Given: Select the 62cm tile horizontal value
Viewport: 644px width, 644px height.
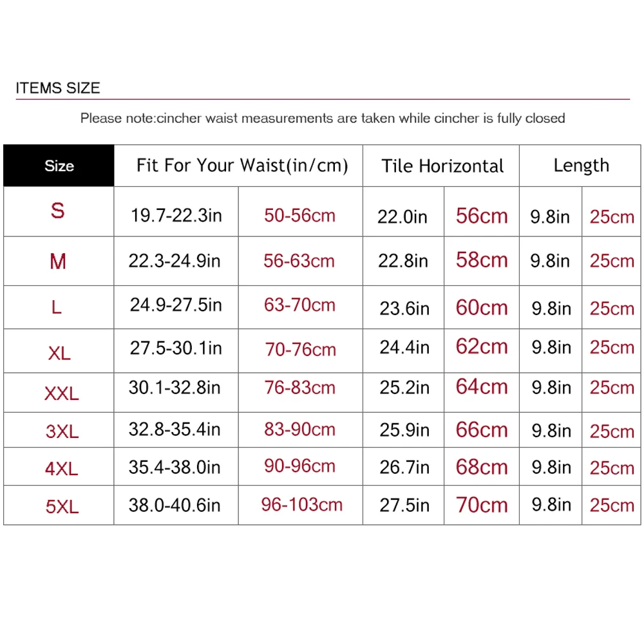Looking at the screenshot, I should 482,348.
